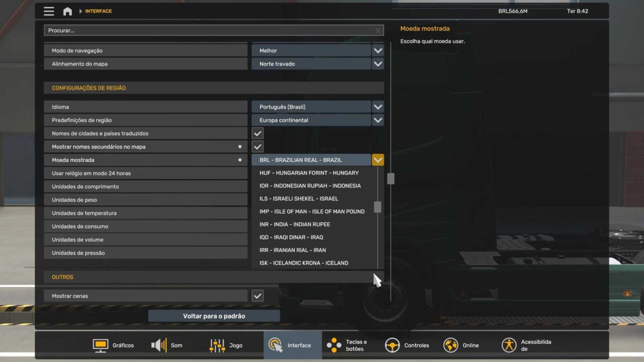Open Jogo gameplay settings sliders icon
This screenshot has width=644, height=362.
click(x=217, y=345)
